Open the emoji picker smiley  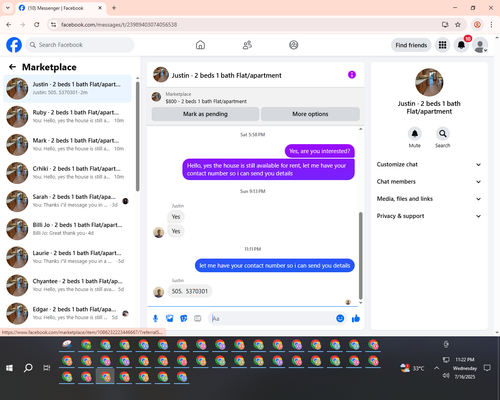point(340,318)
